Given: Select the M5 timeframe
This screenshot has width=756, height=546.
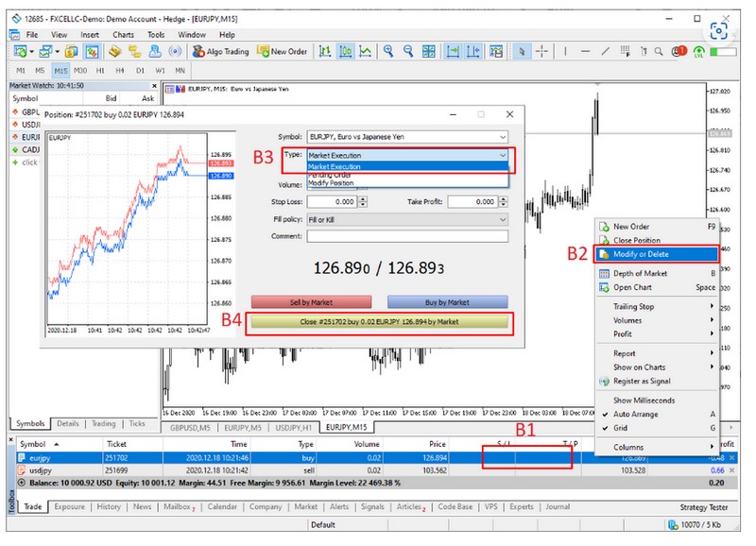Looking at the screenshot, I should 40,70.
